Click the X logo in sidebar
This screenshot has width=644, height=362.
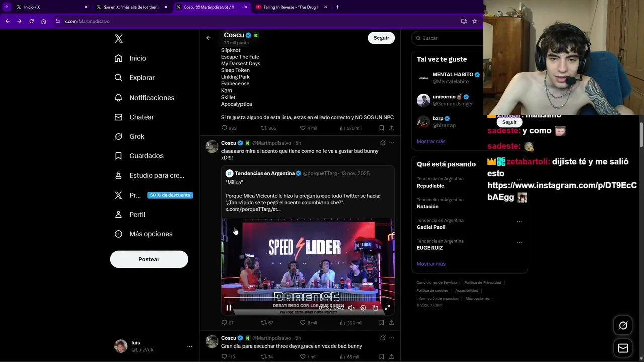point(119,39)
